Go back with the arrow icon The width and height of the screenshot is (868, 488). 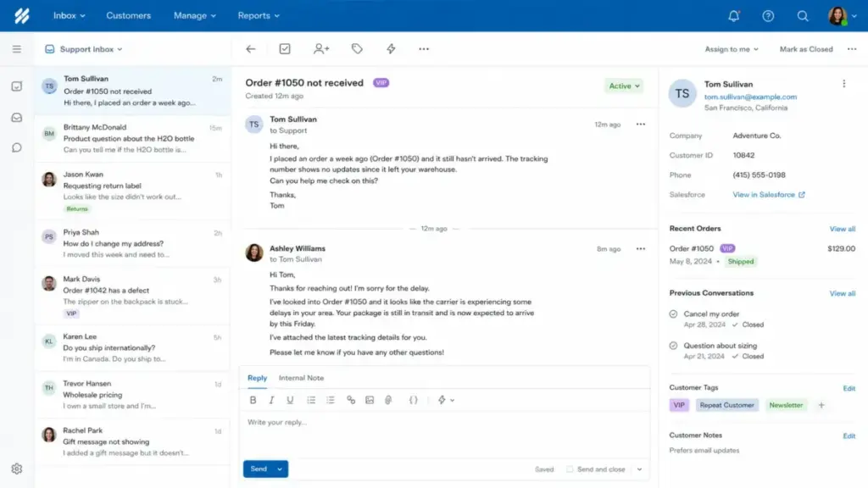(251, 48)
